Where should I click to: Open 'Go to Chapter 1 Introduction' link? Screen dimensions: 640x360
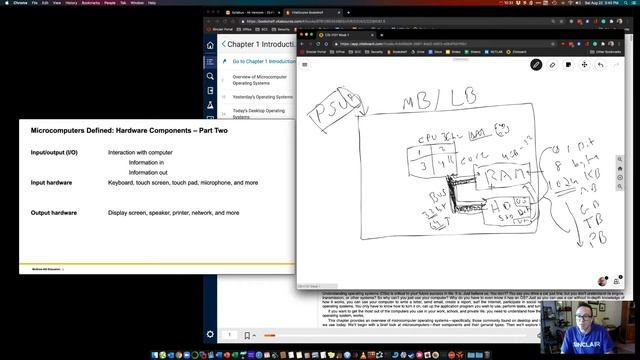(264, 61)
